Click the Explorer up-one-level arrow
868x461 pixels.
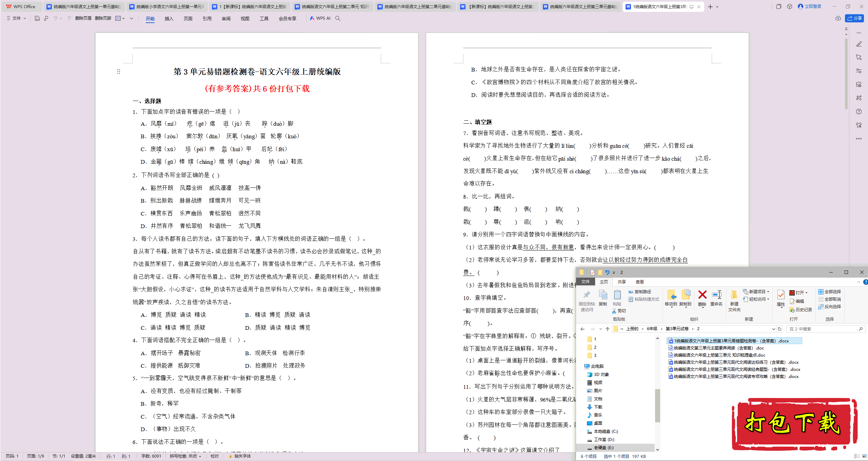click(607, 329)
